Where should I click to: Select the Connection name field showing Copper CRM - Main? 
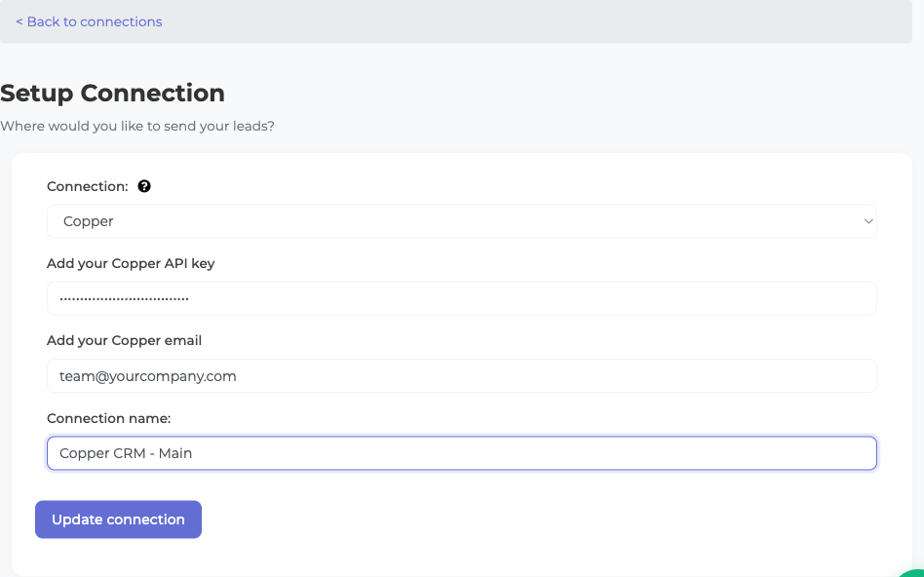tap(462, 452)
